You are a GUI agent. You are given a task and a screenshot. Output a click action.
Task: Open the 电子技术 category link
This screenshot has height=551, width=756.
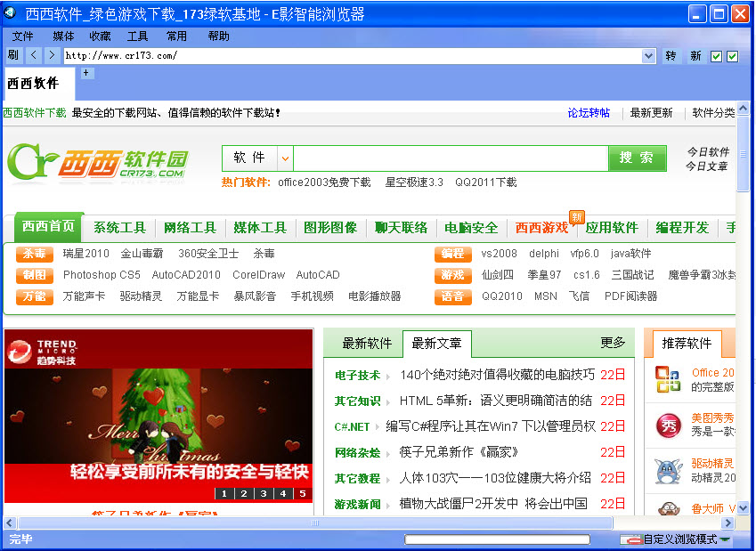[x=357, y=375]
